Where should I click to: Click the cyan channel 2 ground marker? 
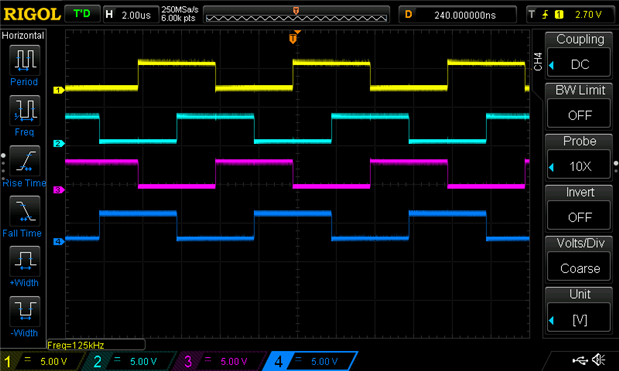(58, 144)
